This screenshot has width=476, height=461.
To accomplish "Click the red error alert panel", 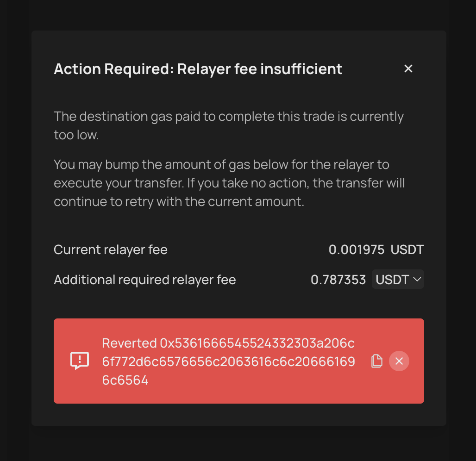I will pos(239,361).
